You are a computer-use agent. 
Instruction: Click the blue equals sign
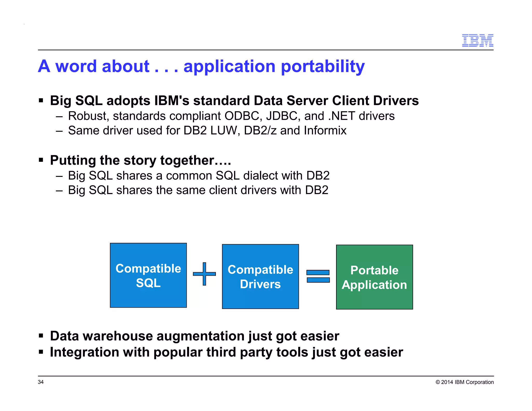click(x=318, y=276)
